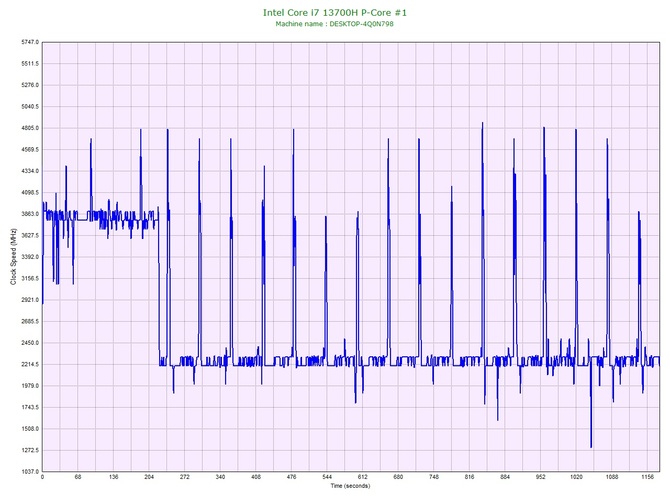The image size is (670, 503).
Task: Click the Time (seconds) axis label
Action: coord(350,486)
